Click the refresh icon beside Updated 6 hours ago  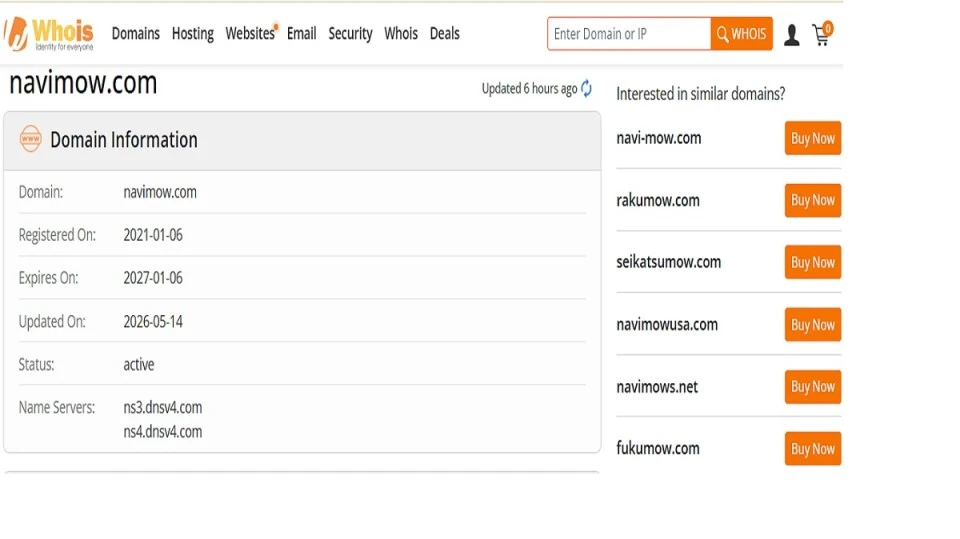pyautogui.click(x=587, y=89)
